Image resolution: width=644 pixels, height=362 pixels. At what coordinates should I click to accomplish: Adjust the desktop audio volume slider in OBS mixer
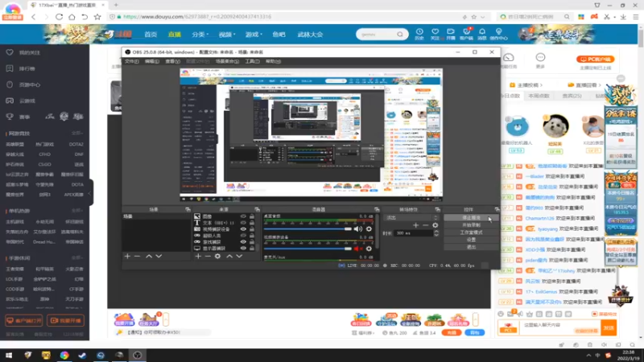click(x=308, y=229)
